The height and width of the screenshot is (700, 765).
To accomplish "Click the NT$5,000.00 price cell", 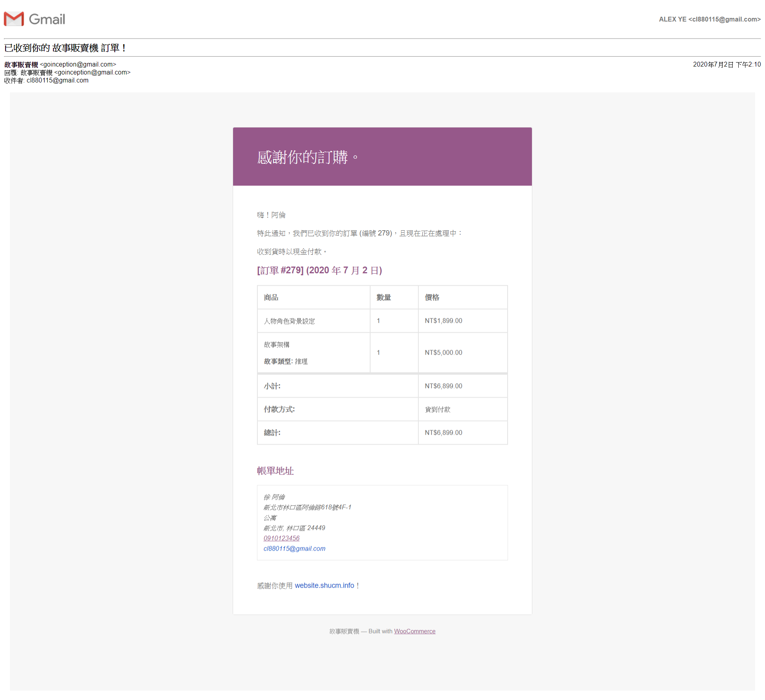I will (x=443, y=353).
